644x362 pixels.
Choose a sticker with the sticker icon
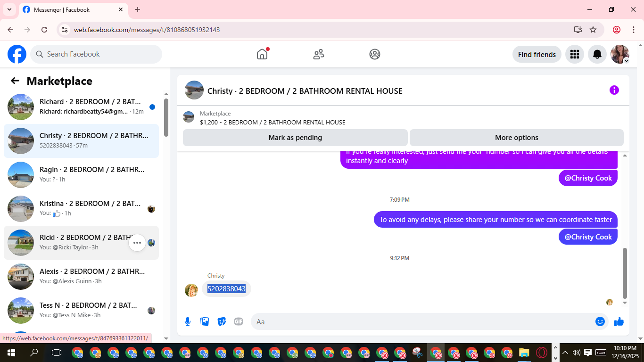click(x=222, y=321)
